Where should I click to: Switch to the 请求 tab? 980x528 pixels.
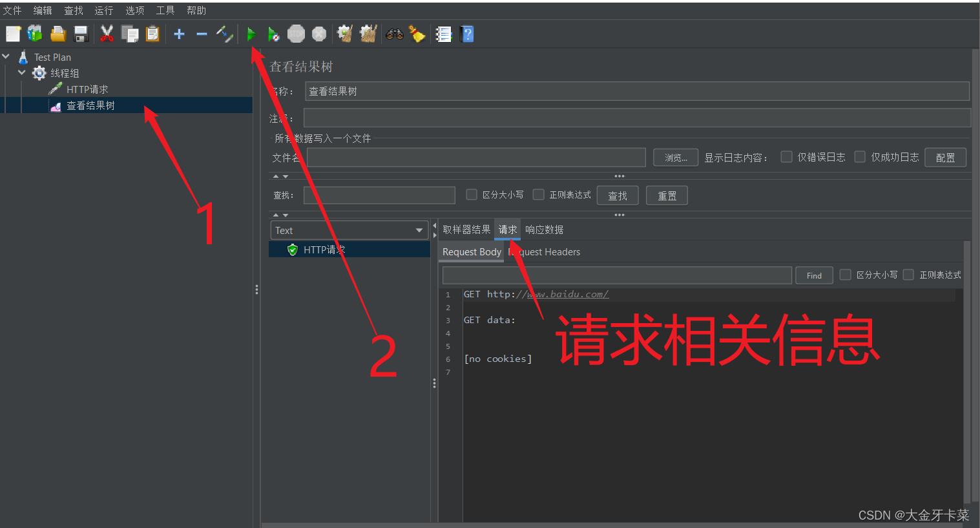(x=508, y=229)
